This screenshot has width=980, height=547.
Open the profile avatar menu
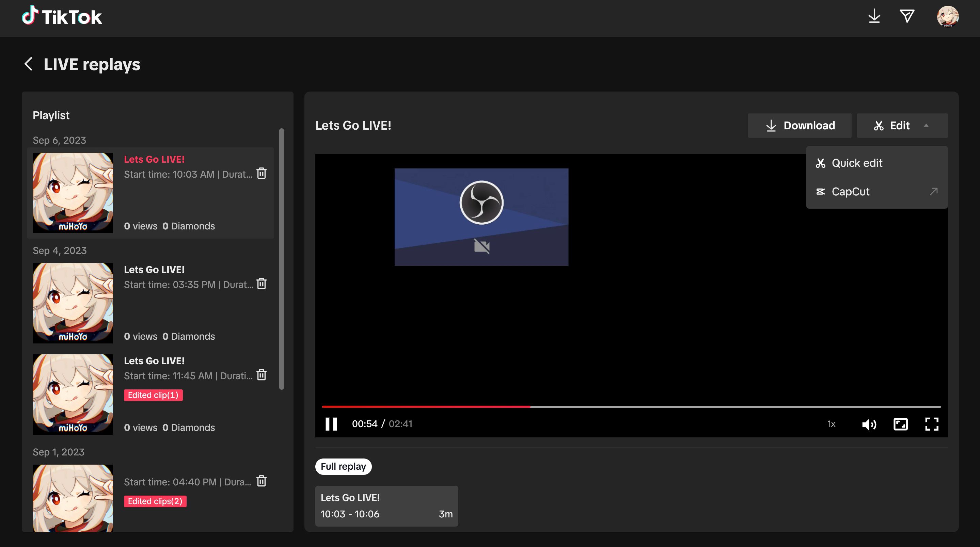(947, 16)
